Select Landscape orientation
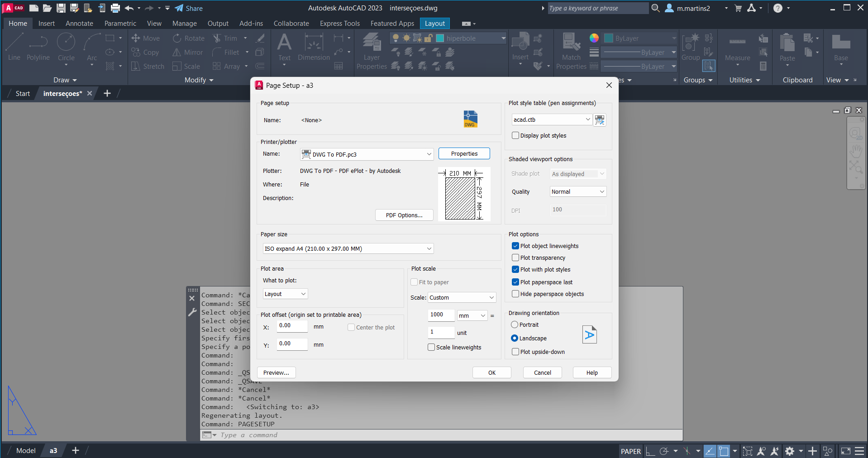Screen dimensions: 868x458 515,338
